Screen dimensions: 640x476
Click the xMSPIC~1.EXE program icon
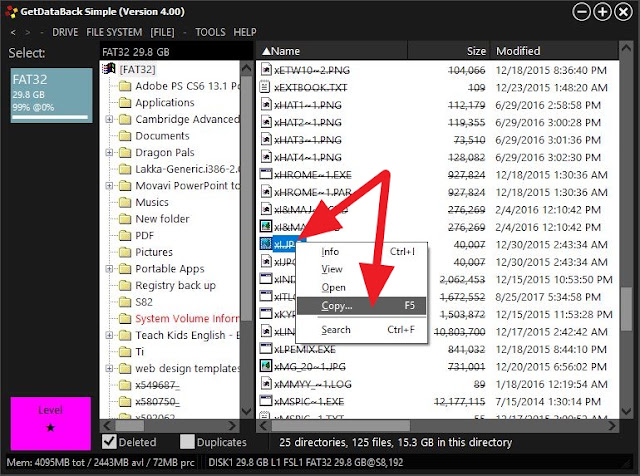click(266, 401)
